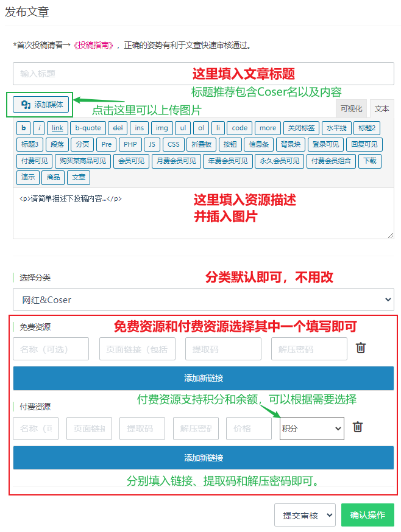Click the 永久会员可见 button
401x532 pixels.
(x=279, y=161)
